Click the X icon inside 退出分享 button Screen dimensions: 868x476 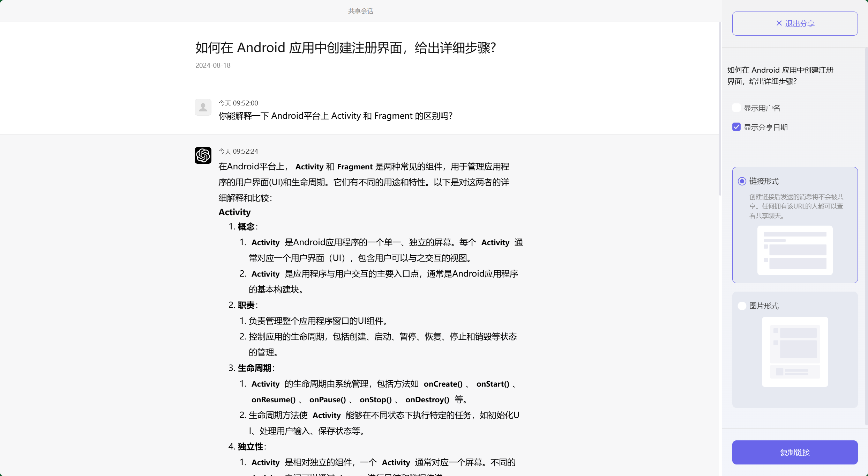pos(779,23)
